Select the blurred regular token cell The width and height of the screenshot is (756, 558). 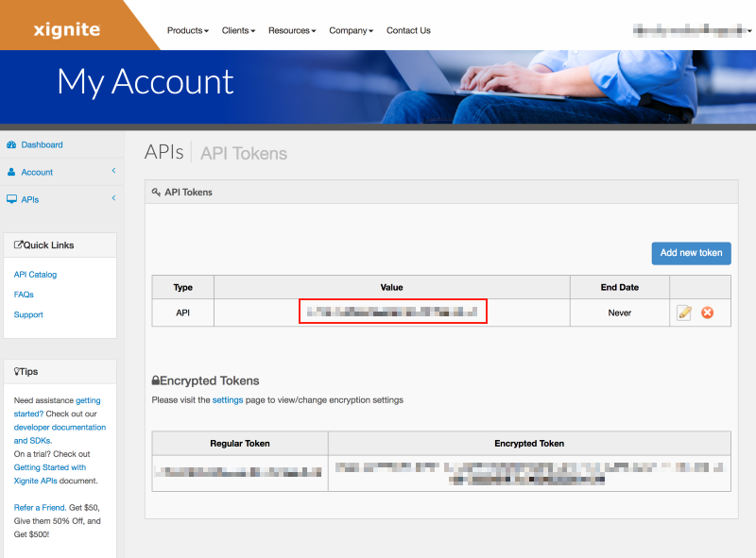[240, 473]
